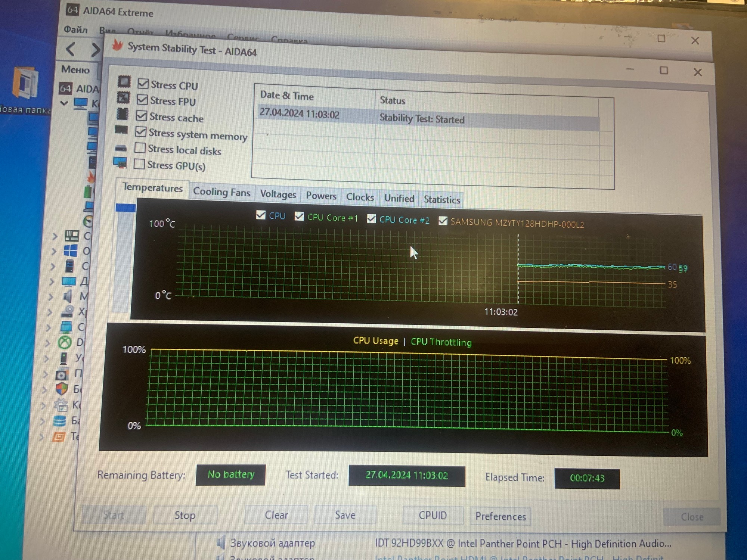This screenshot has width=747, height=560.
Task: Enable the Stress GPU(s) checkbox
Action: (139, 164)
